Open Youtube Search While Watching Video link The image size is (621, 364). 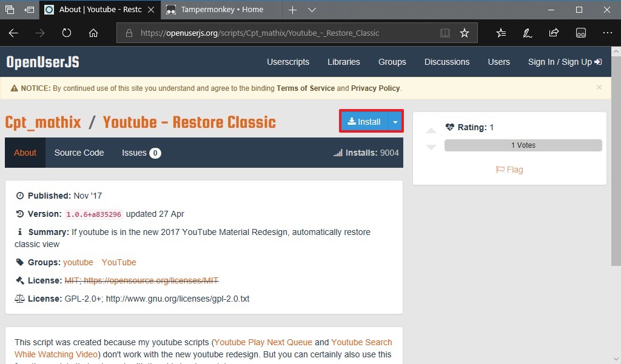click(203, 348)
